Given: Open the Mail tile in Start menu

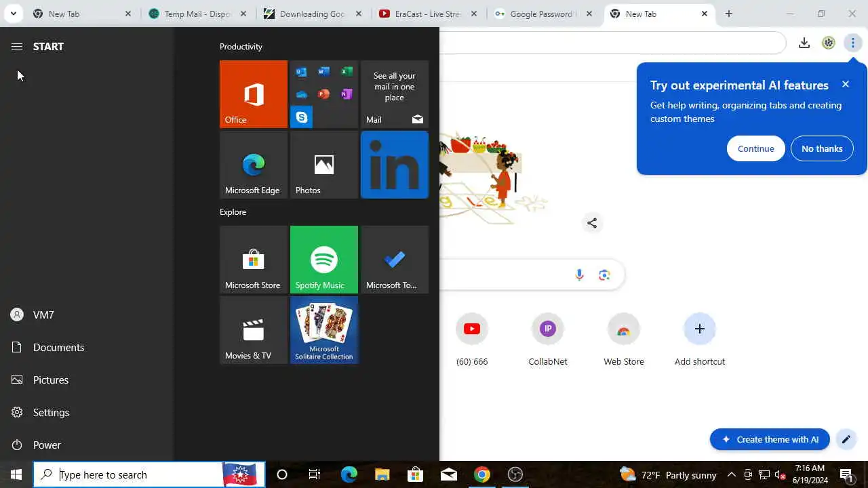Looking at the screenshot, I should point(395,94).
